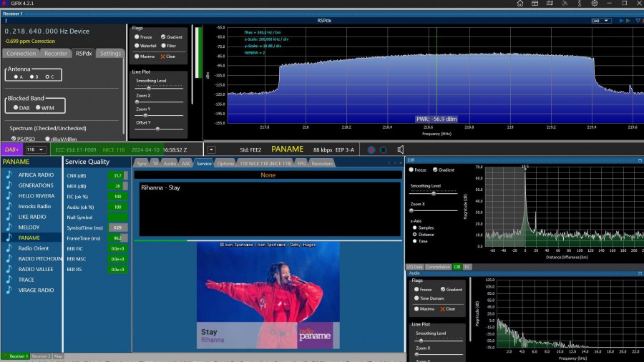Screen dimensions: 644x362
Task: Adjust CIR Smoothing Level slider
Action: pyautogui.click(x=434, y=193)
